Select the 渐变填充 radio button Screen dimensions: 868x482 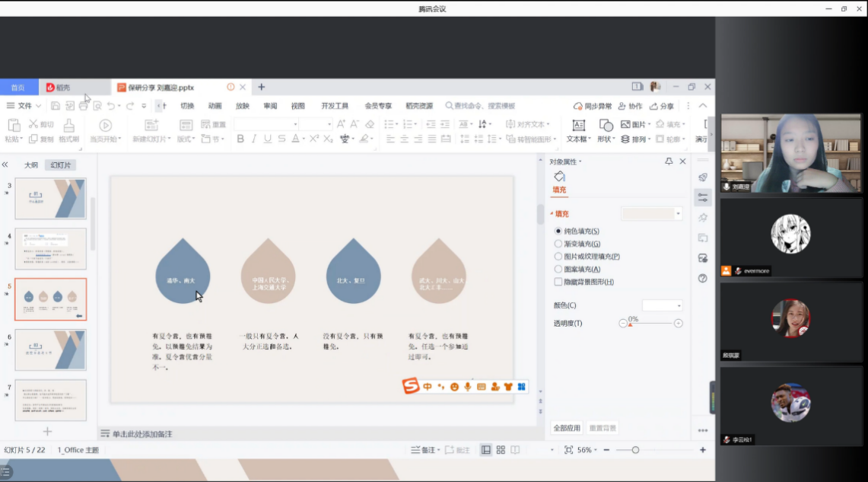(x=558, y=244)
